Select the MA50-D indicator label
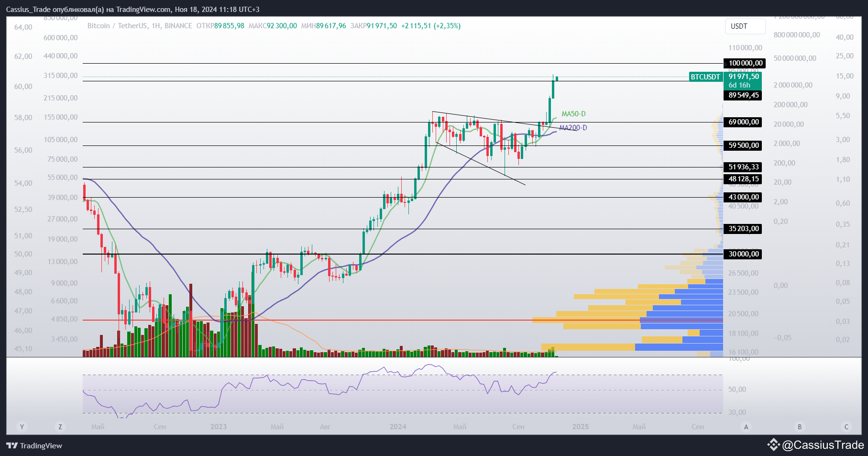868x456 pixels. coord(573,114)
